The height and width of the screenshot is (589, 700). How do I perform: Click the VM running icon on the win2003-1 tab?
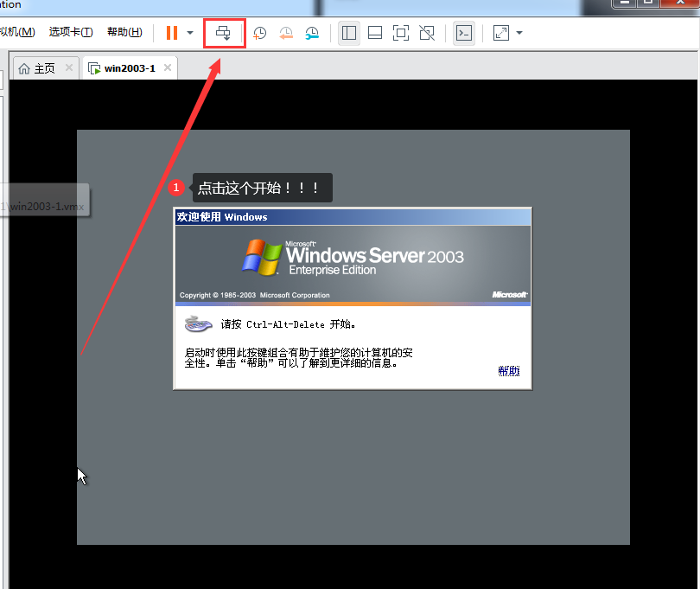coord(94,68)
